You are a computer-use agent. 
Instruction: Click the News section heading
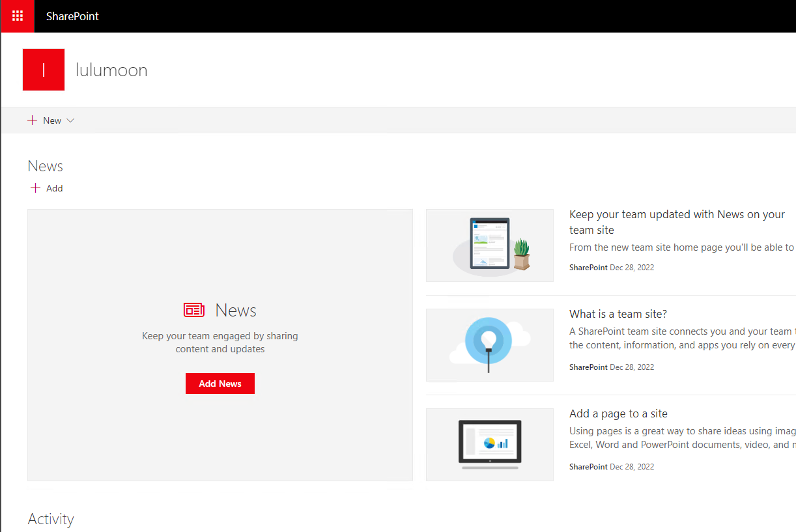click(45, 166)
